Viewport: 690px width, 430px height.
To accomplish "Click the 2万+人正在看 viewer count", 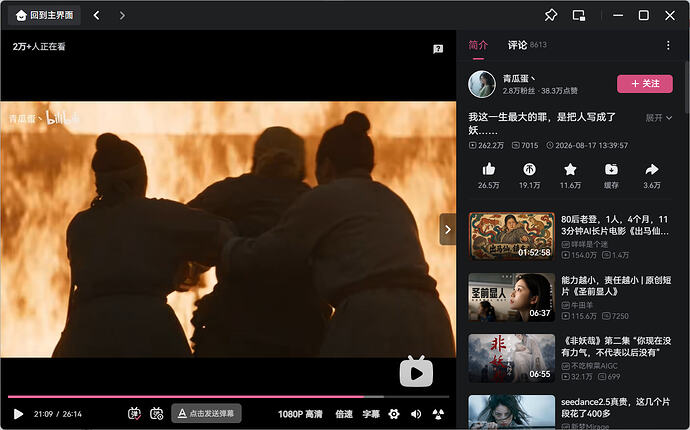I will [39, 46].
